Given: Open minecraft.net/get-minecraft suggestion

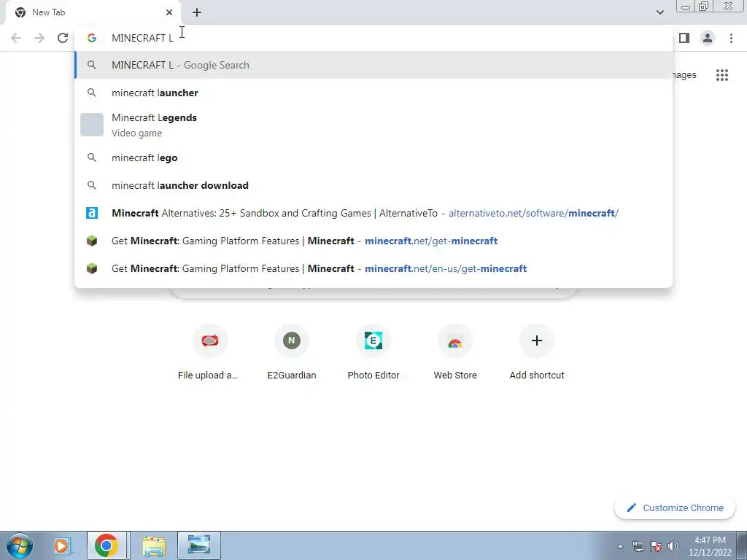Looking at the screenshot, I should click(373, 241).
